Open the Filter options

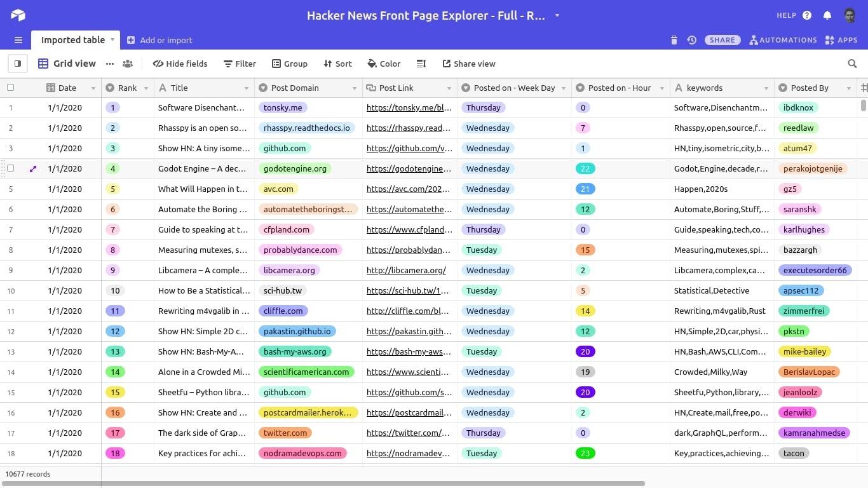tap(240, 64)
